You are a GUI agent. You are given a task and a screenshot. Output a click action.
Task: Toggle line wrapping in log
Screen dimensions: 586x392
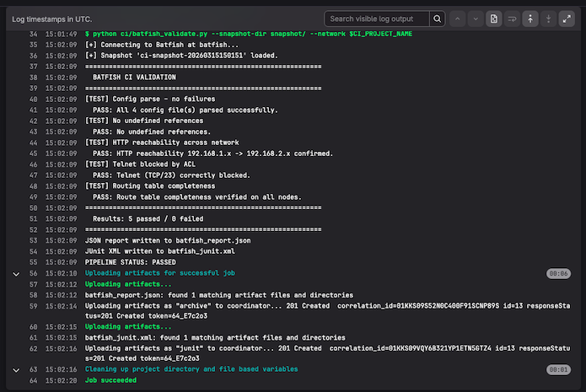pos(512,19)
